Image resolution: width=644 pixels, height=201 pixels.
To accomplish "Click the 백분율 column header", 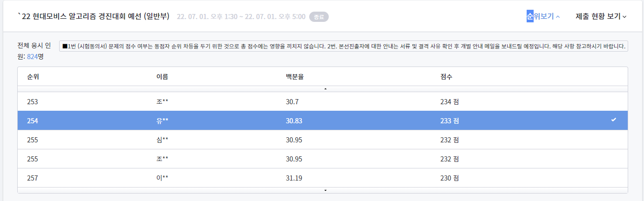I will click(x=295, y=76).
